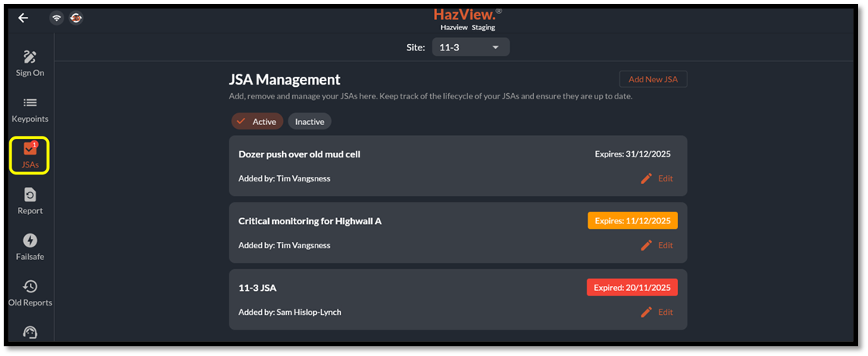This screenshot has height=356, width=868.
Task: Select the JSAs sidebar icon
Action: pos(30,154)
